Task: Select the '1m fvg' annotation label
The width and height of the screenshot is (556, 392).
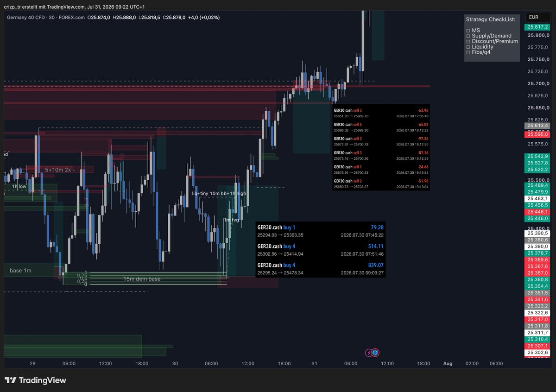Action: [x=231, y=220]
